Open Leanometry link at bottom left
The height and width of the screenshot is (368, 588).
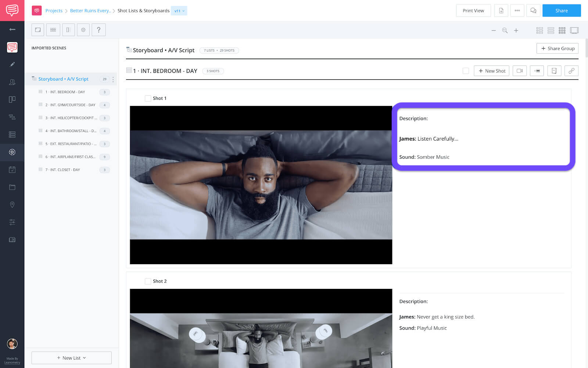click(x=12, y=362)
